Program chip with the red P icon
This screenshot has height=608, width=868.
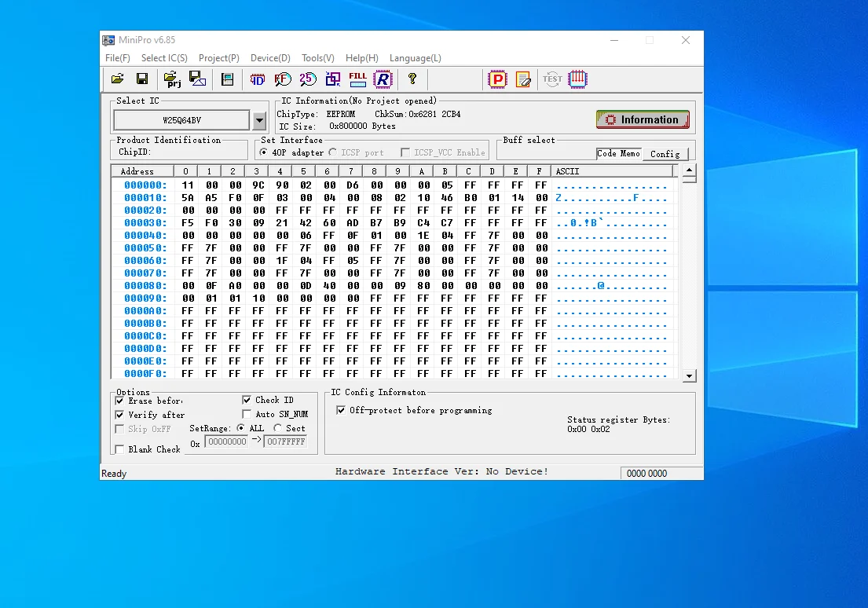click(498, 79)
